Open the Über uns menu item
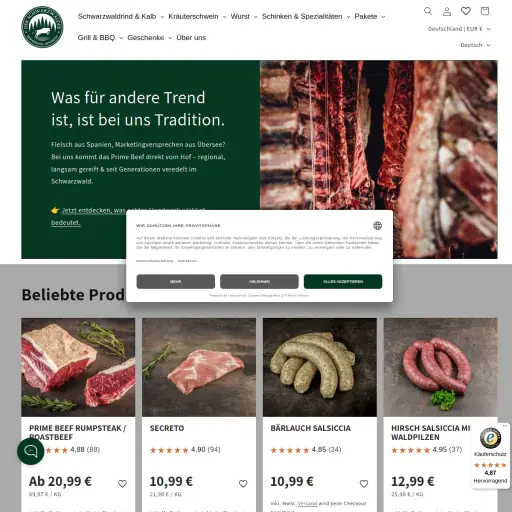 click(191, 38)
